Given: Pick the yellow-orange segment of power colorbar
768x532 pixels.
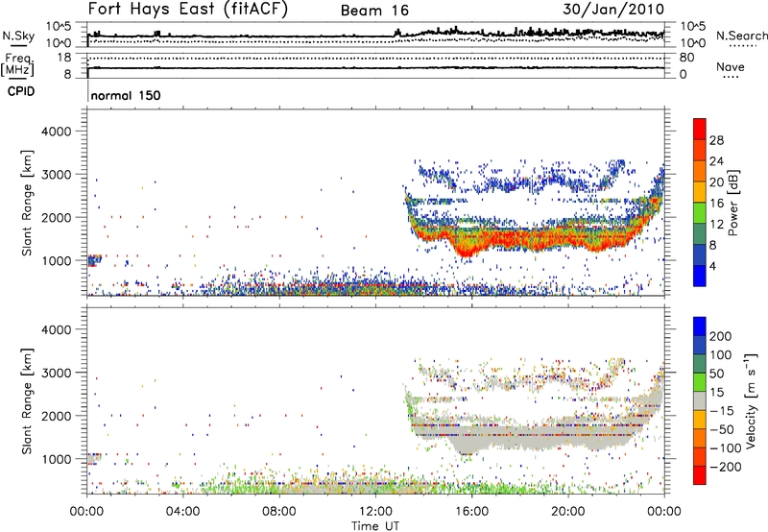Looking at the screenshot, I should (x=700, y=192).
